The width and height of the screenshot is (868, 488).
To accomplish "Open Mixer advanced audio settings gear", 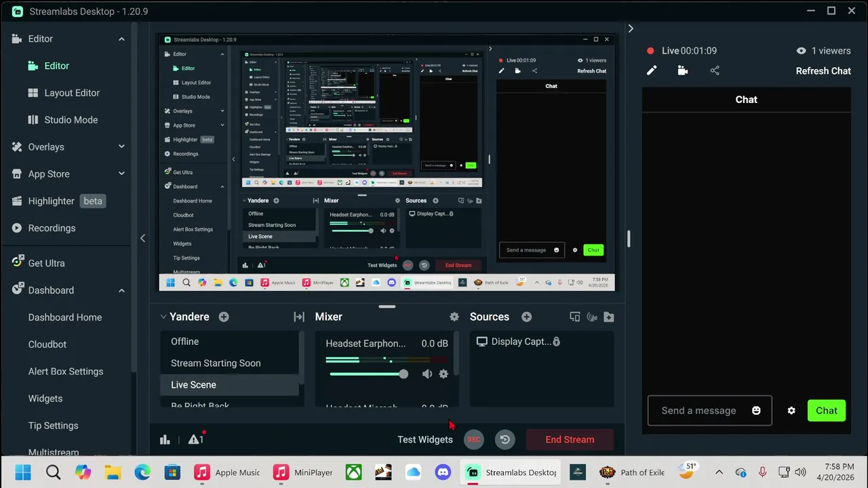I will (x=454, y=317).
